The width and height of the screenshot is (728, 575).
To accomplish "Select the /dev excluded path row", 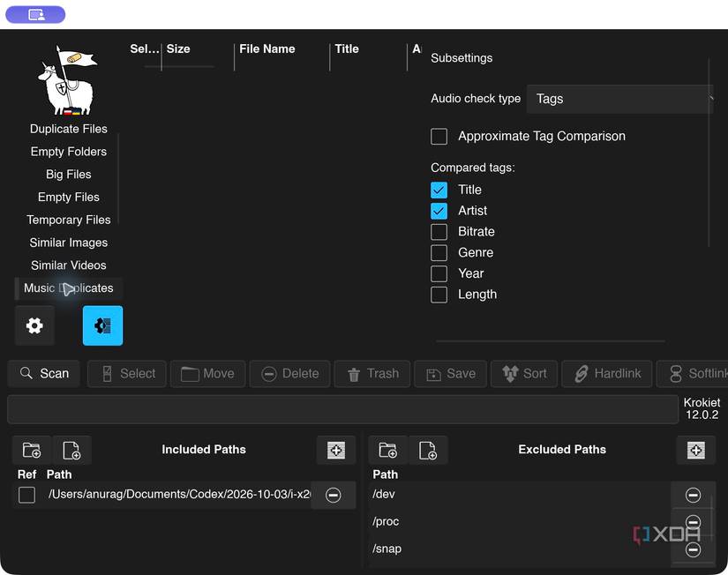I will [521, 495].
